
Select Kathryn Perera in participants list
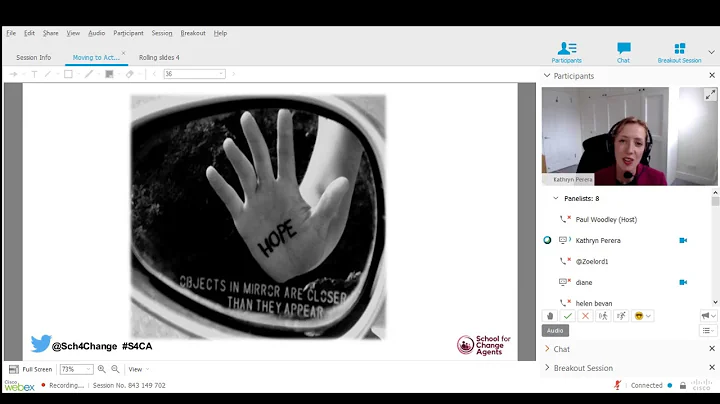(x=598, y=241)
